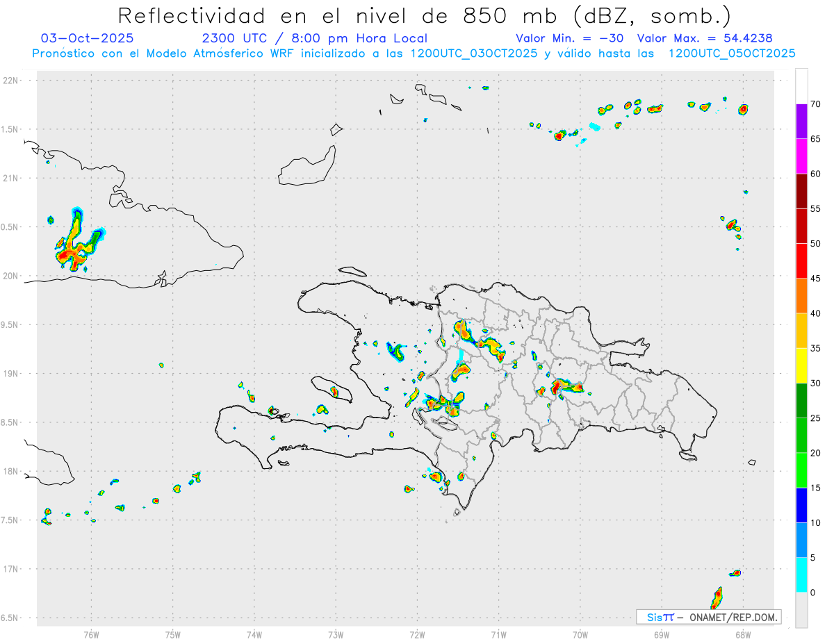Select the '70W' longitude label

pyautogui.click(x=580, y=634)
